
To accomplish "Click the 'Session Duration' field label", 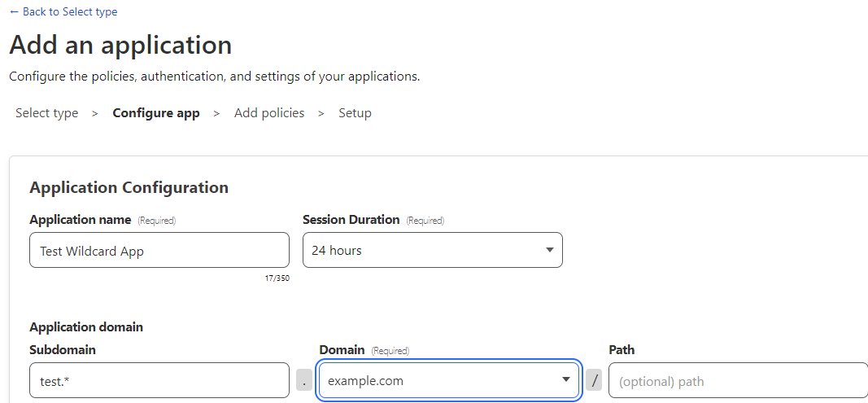I will pos(351,220).
